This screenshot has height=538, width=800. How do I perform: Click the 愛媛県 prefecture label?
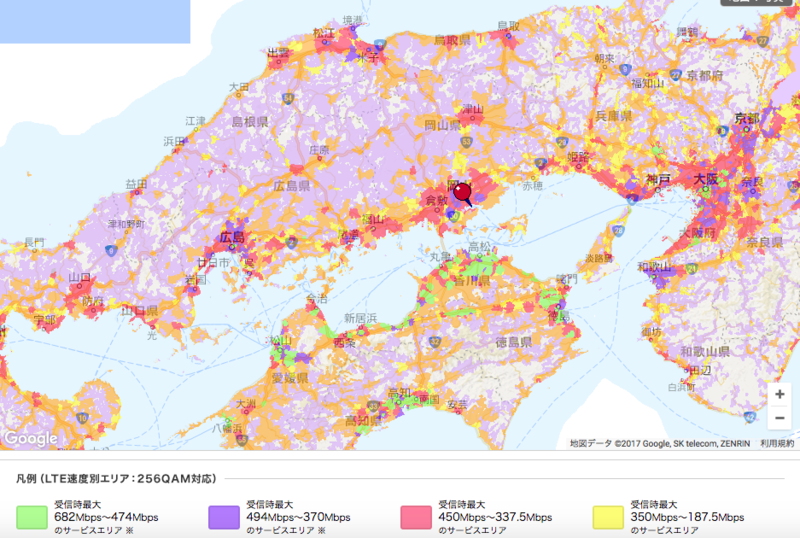(x=290, y=378)
